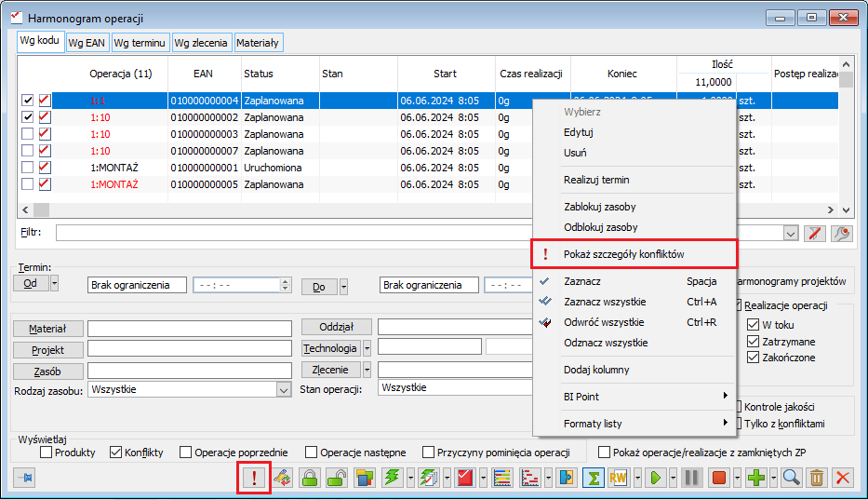Uncheck the first checkbox in the 010000000002 row
Viewport: 868px width, 500px height.
28,117
